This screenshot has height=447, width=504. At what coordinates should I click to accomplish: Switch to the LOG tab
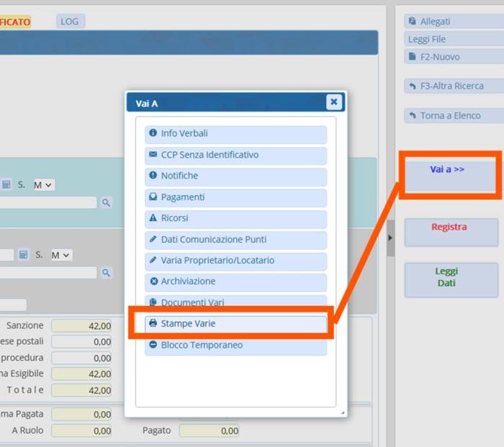(70, 22)
